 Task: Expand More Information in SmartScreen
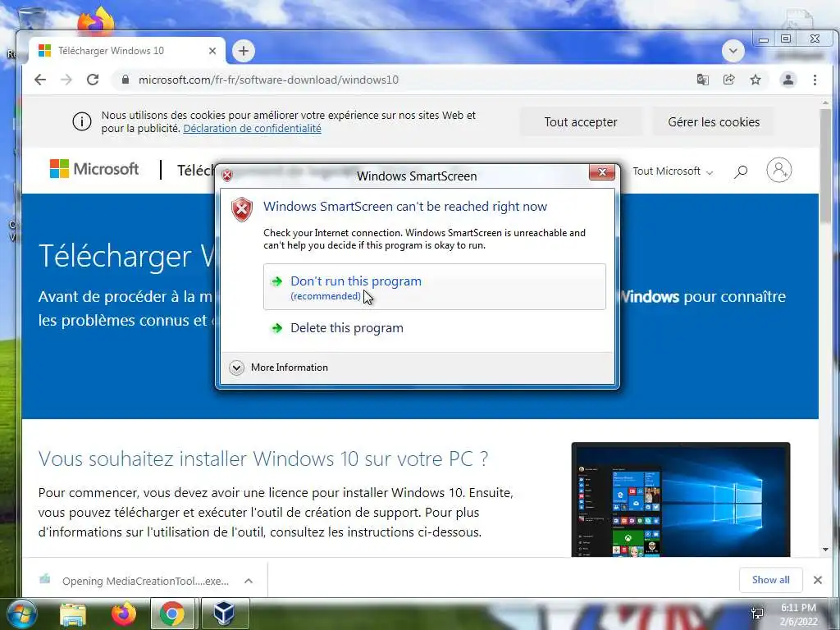point(279,367)
